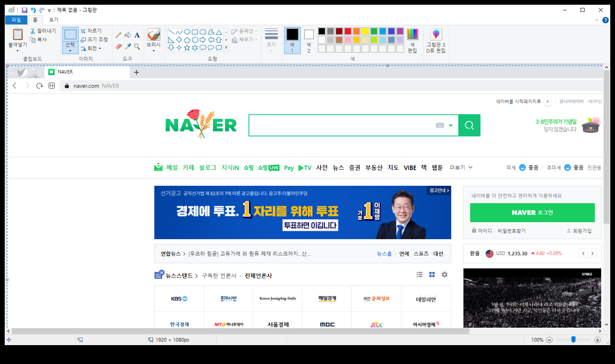The image size is (615, 364).
Task: Select the Pencil tool
Action: pos(118,35)
